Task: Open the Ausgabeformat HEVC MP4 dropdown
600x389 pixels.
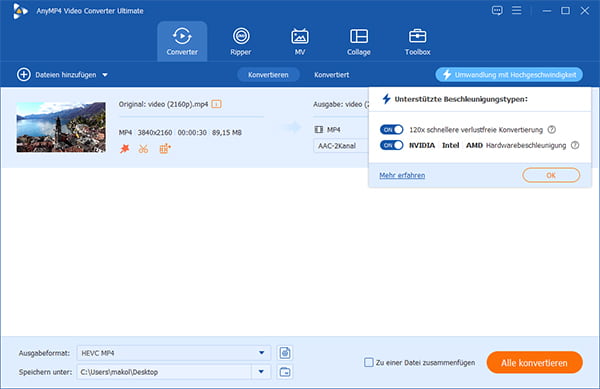Action: point(174,353)
